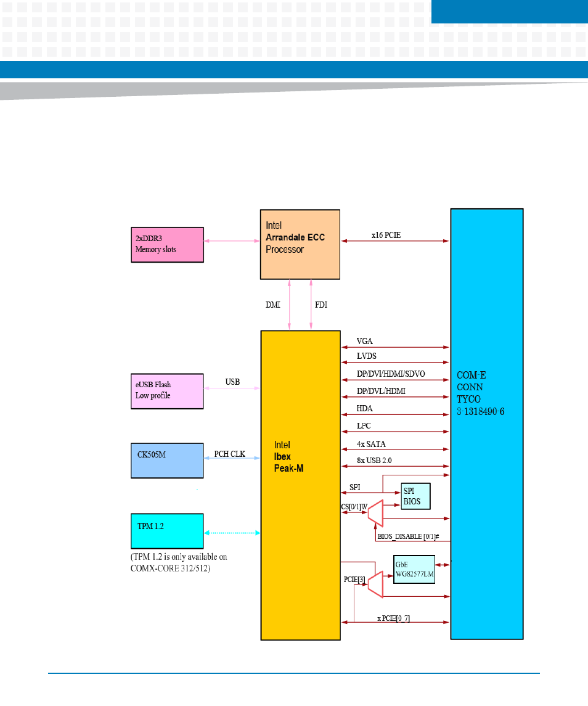
Task: Select the DMI label
Action: click(273, 305)
